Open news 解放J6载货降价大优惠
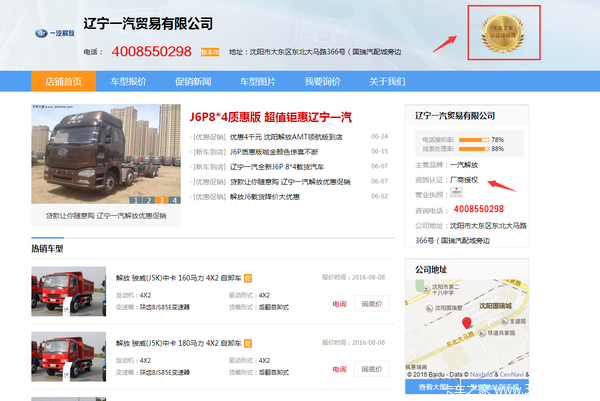Viewport: 600px width, 401px height. point(265,197)
